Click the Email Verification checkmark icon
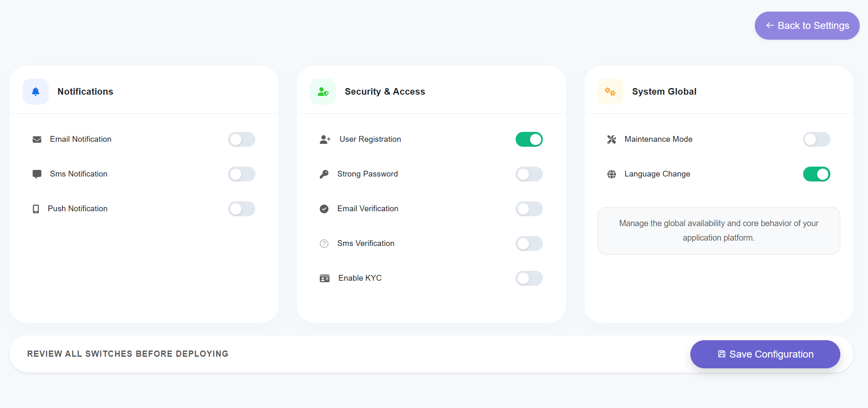 point(324,209)
